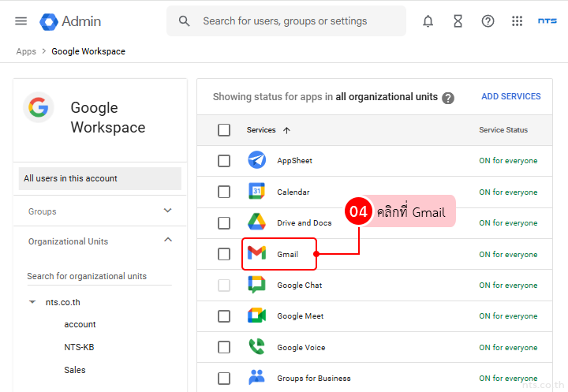
Task: Tick the Drive and Docs checkbox
Action: pyautogui.click(x=224, y=222)
